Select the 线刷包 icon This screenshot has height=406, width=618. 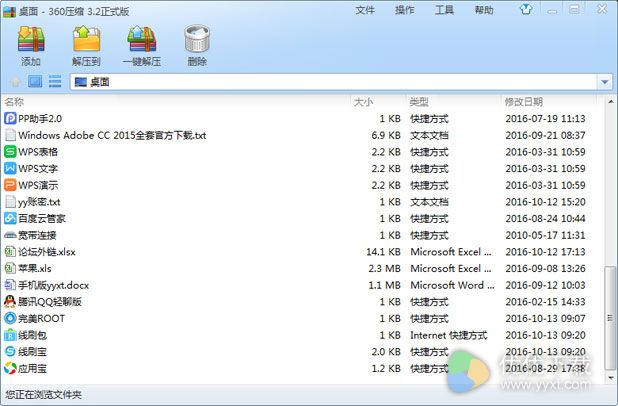click(10, 335)
